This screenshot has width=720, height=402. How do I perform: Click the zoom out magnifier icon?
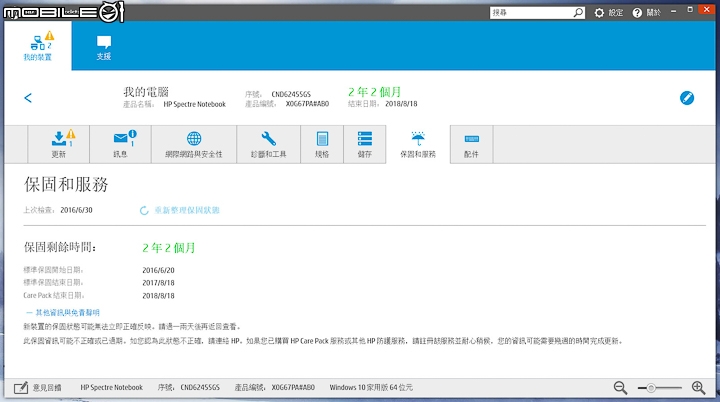[x=620, y=388]
